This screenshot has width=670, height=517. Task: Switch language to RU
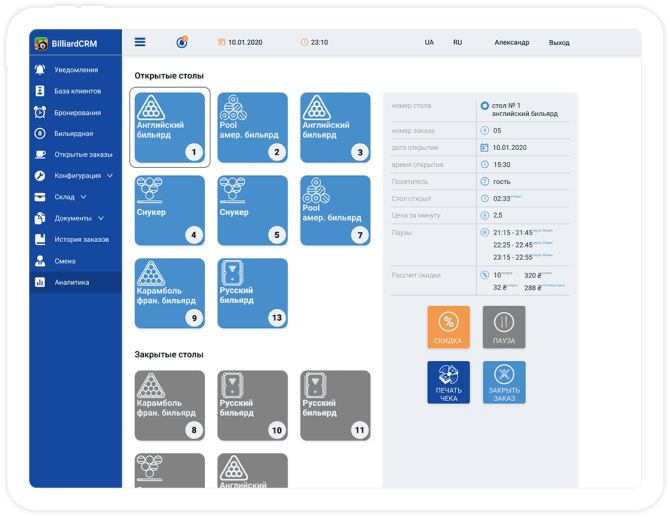457,43
